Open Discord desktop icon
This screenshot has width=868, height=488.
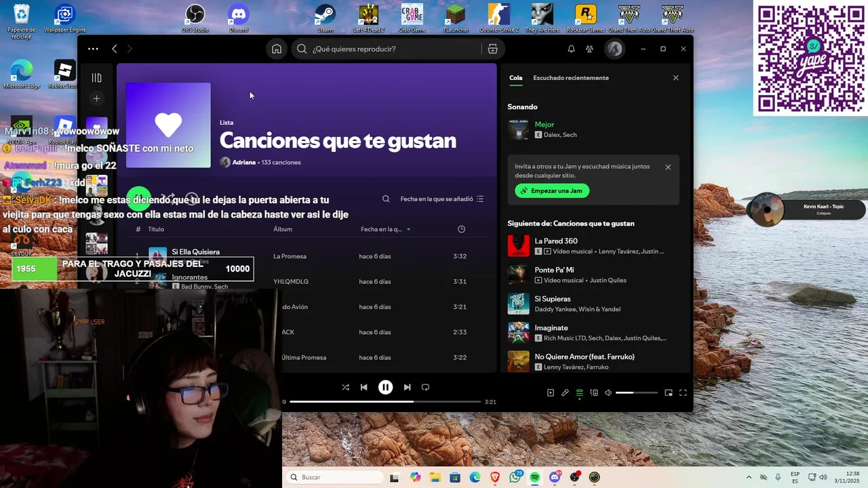pos(239,18)
